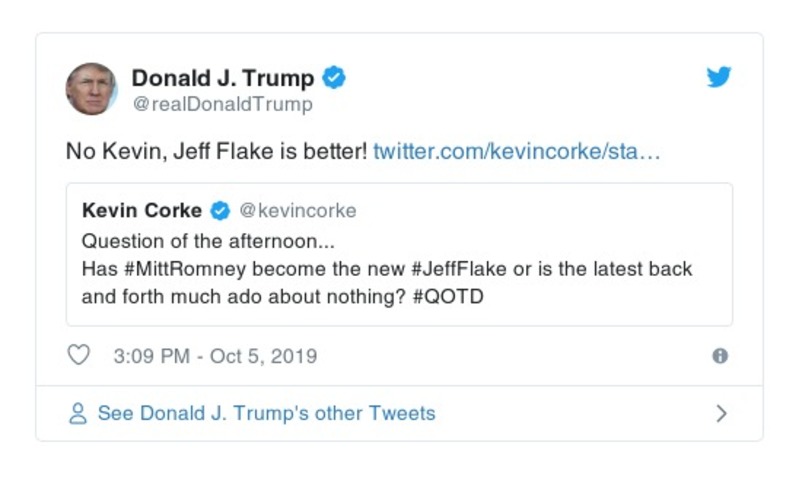This screenshot has height=490, width=799.
Task: Open the @realDonaldTrump handle
Action: [x=222, y=104]
